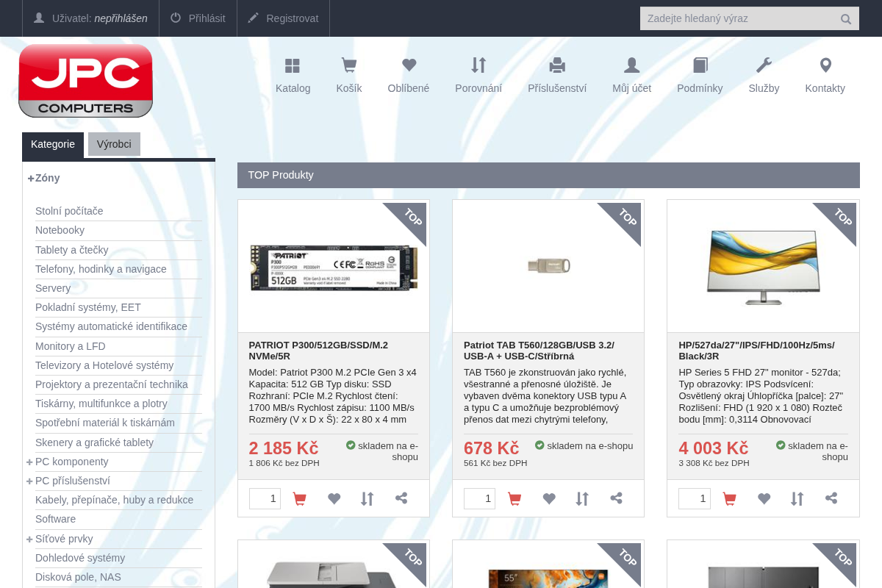Image resolution: width=882 pixels, height=588 pixels.
Task: Share the Patriot TAB T560 product
Action: point(616,498)
